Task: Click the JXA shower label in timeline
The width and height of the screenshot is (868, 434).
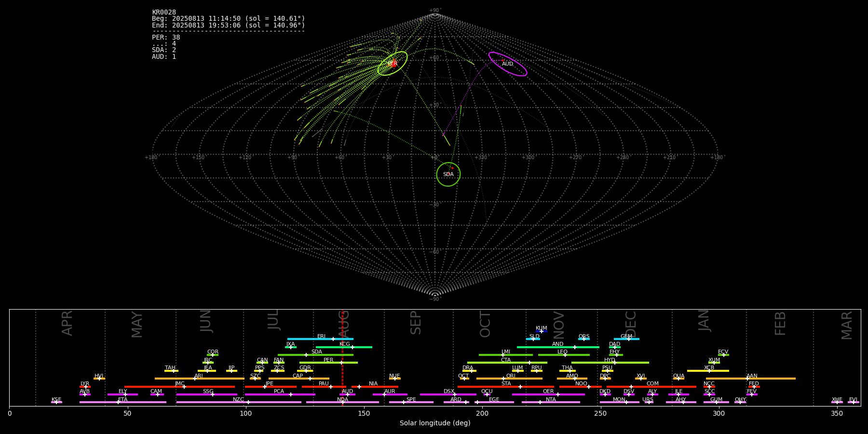Action: tap(290, 344)
